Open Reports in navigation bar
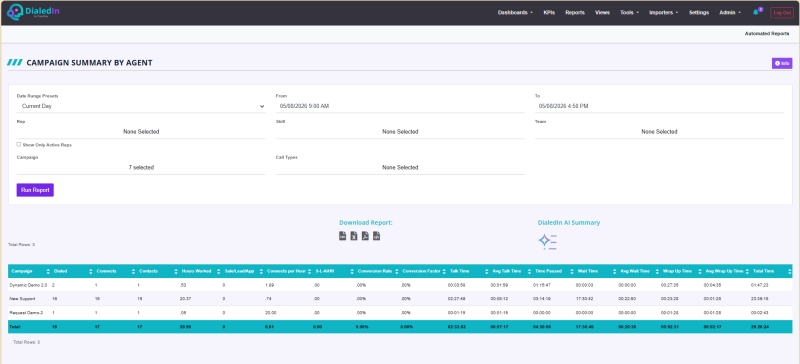Image resolution: width=800 pixels, height=364 pixels. click(x=575, y=13)
